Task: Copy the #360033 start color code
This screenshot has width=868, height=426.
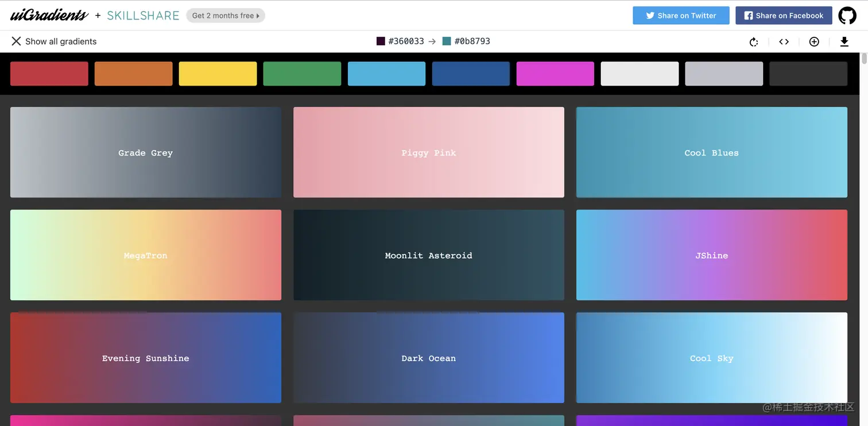Action: [406, 41]
